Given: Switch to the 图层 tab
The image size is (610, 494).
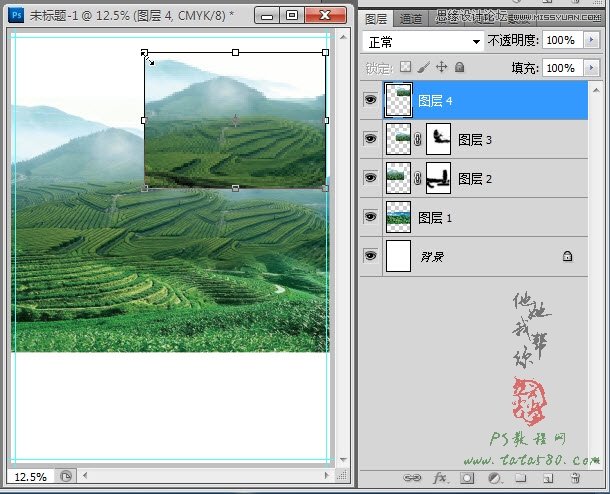Looking at the screenshot, I should coord(376,18).
